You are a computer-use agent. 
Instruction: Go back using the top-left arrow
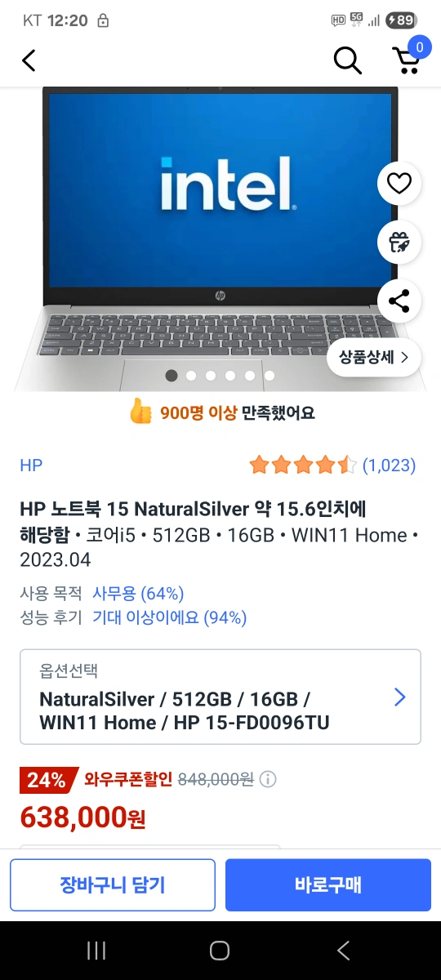[29, 60]
